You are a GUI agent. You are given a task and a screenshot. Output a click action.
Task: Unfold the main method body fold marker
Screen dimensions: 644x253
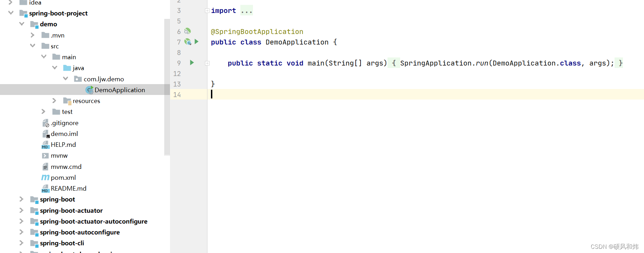pos(207,63)
